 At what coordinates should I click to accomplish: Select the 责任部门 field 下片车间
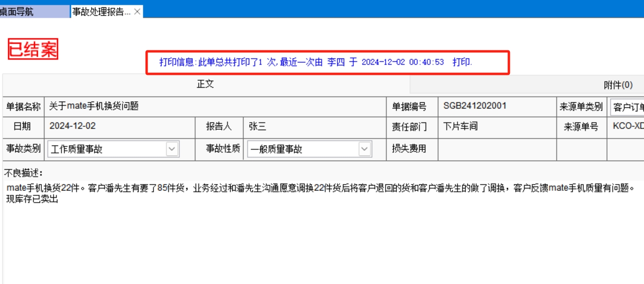pos(496,127)
